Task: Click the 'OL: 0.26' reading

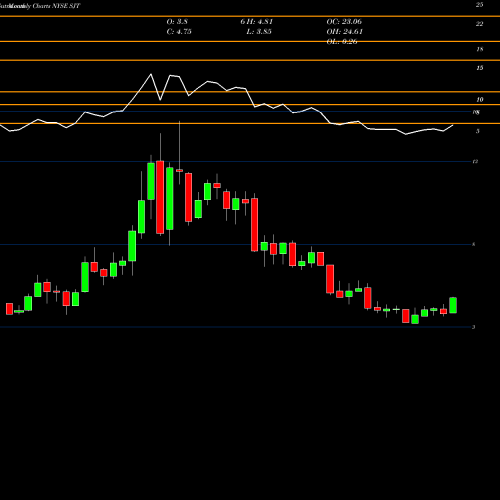Action: coord(342,42)
